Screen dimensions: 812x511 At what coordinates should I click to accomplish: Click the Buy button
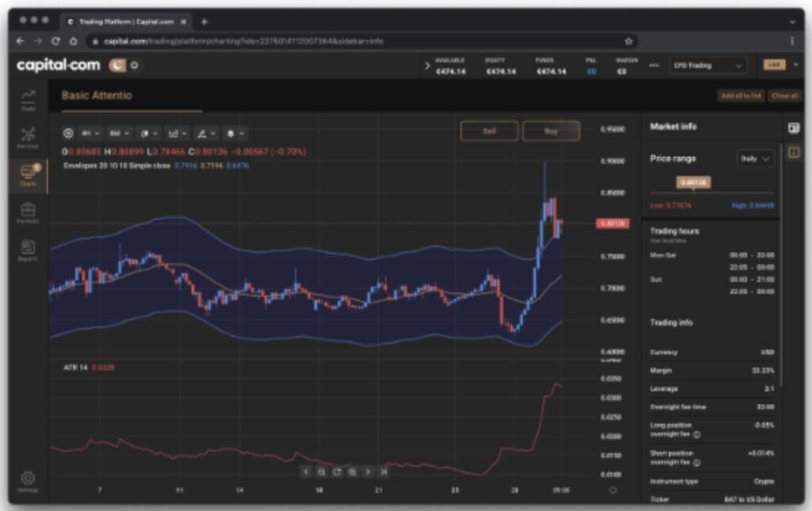(551, 132)
